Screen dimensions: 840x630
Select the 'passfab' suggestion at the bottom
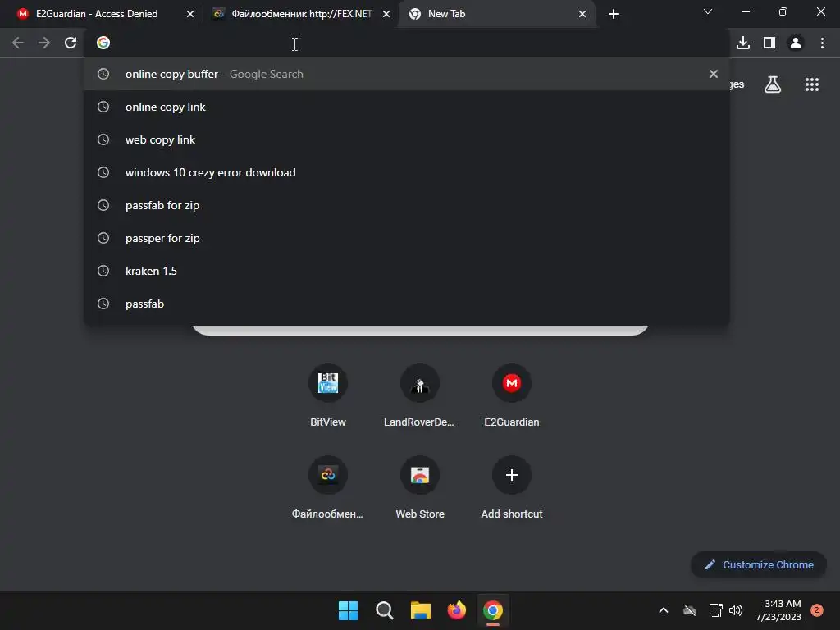pyautogui.click(x=407, y=304)
